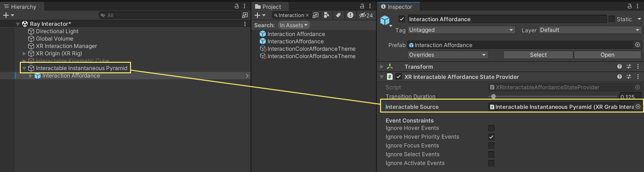Expand Interaction Affordance child in Hierarchy
The width and height of the screenshot is (644, 172).
[x=31, y=76]
